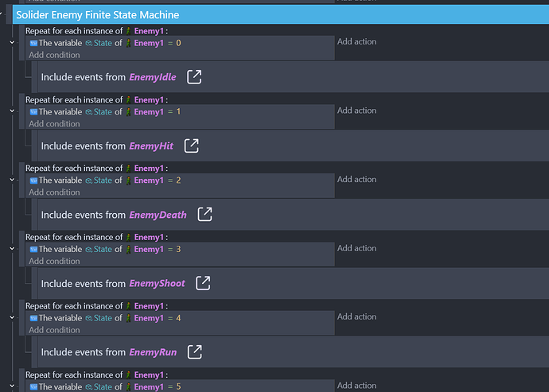Open the EnemyRun external events icon
Screen dimensions: 549x392
(x=194, y=351)
